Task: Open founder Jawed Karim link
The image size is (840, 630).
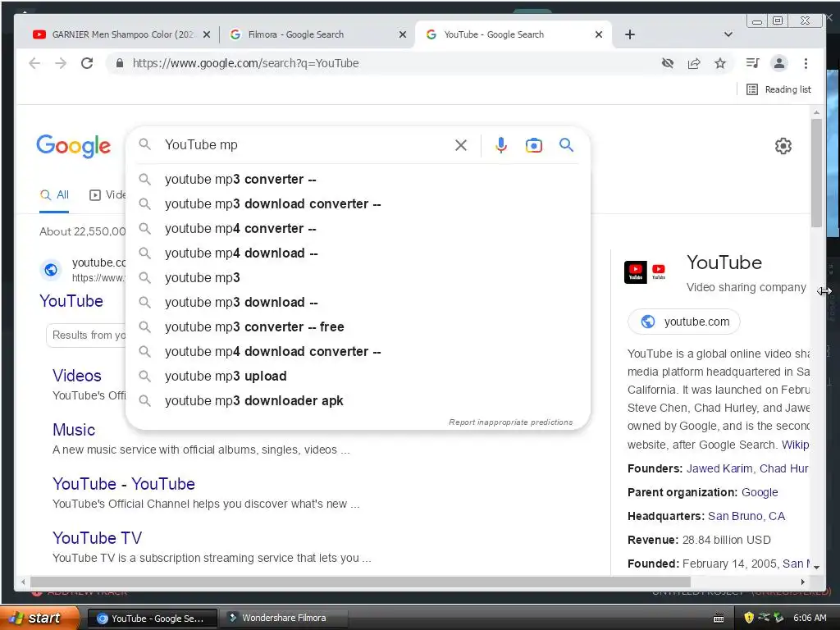Action: pyautogui.click(x=719, y=468)
